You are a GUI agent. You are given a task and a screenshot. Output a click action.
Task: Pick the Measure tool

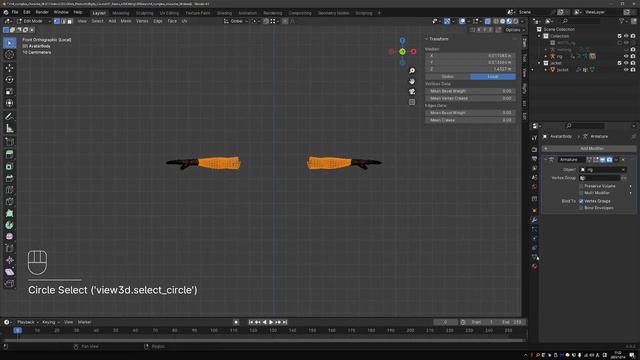[x=9, y=129]
